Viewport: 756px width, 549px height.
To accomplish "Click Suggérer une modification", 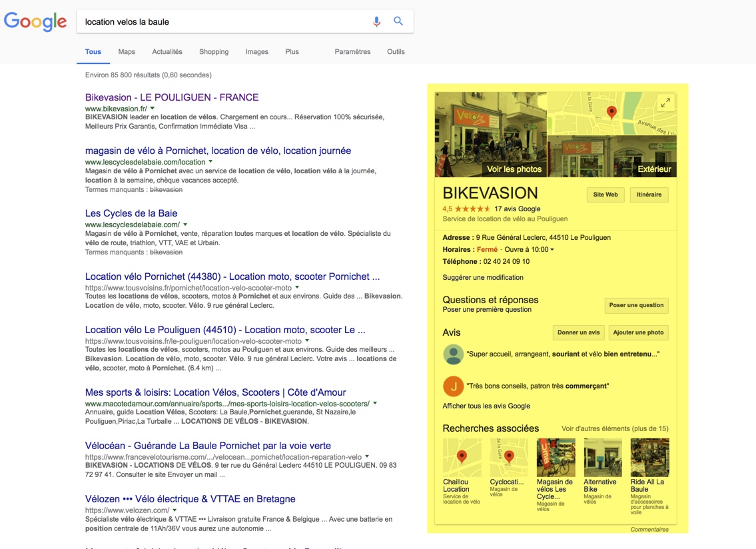I will [483, 277].
